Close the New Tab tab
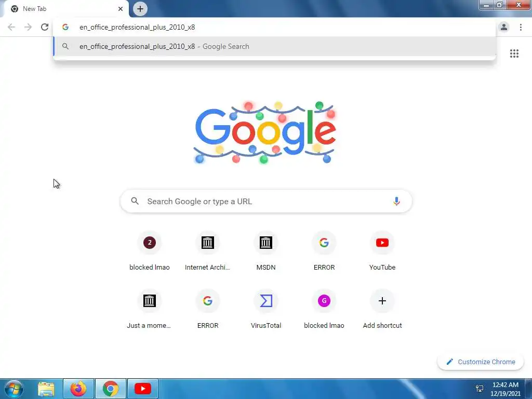Image resolution: width=532 pixels, height=399 pixels. [x=121, y=9]
